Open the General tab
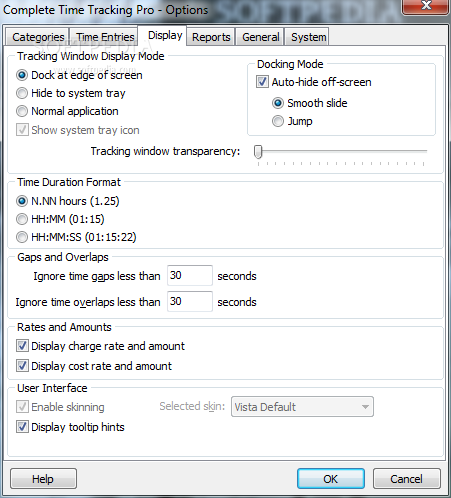The image size is (451, 498). click(x=260, y=37)
